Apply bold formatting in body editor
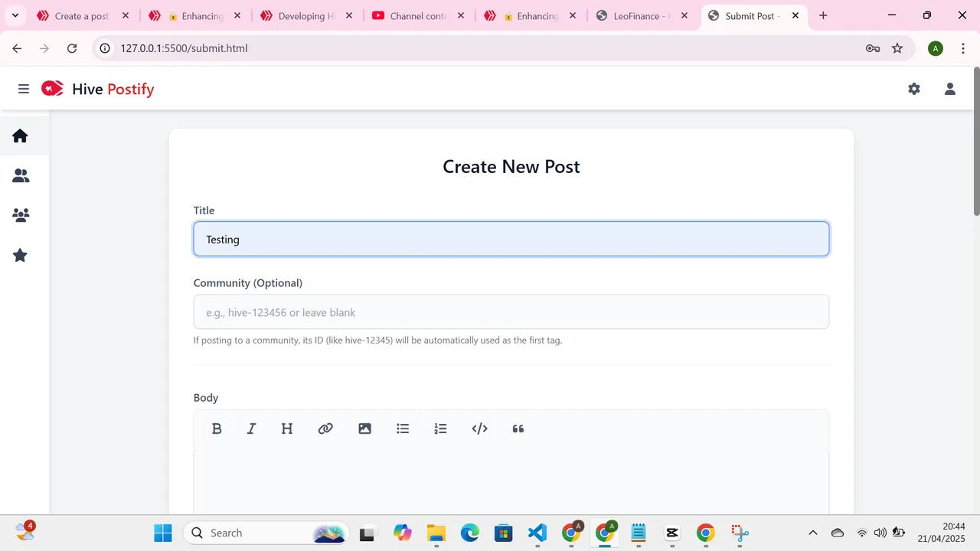 (x=217, y=429)
